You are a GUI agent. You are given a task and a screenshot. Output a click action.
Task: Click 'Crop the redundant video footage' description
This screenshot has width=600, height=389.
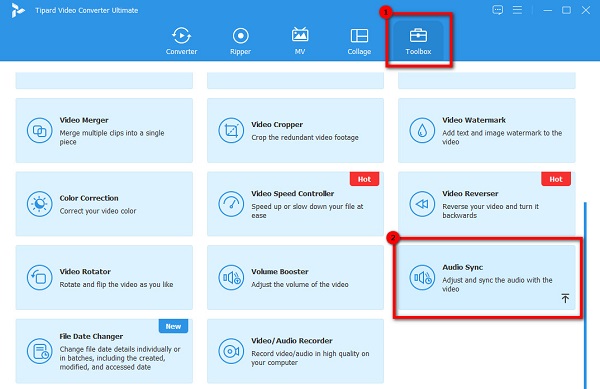click(x=305, y=137)
